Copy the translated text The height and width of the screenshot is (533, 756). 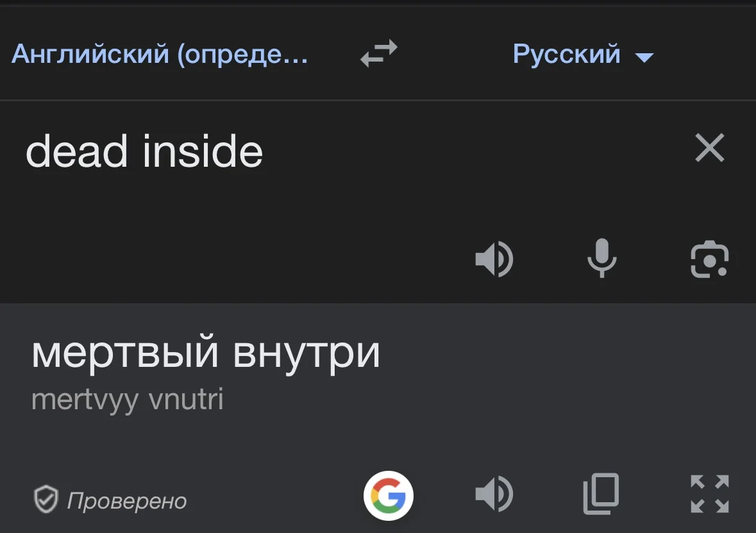point(601,494)
